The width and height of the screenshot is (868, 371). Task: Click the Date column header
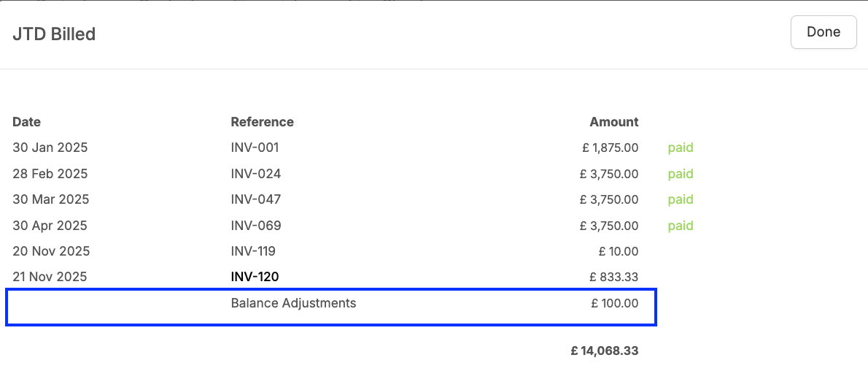pos(26,121)
